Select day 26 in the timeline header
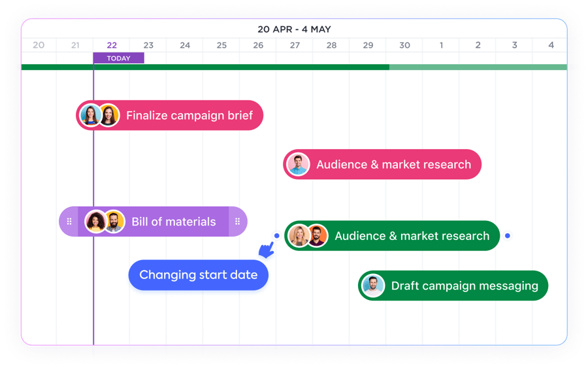This screenshot has width=588, height=368. coord(258,45)
